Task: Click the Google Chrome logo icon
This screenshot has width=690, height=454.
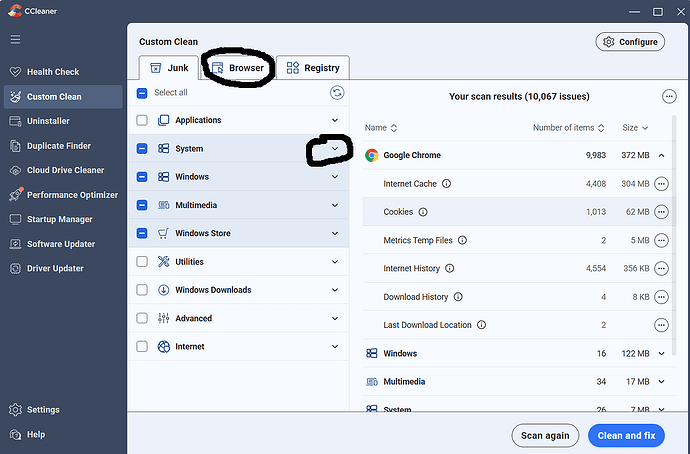Action: pyautogui.click(x=372, y=155)
